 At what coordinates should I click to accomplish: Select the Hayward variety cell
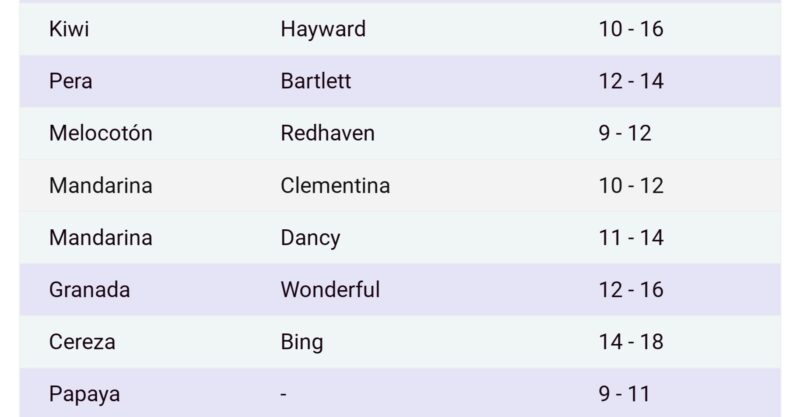323,29
